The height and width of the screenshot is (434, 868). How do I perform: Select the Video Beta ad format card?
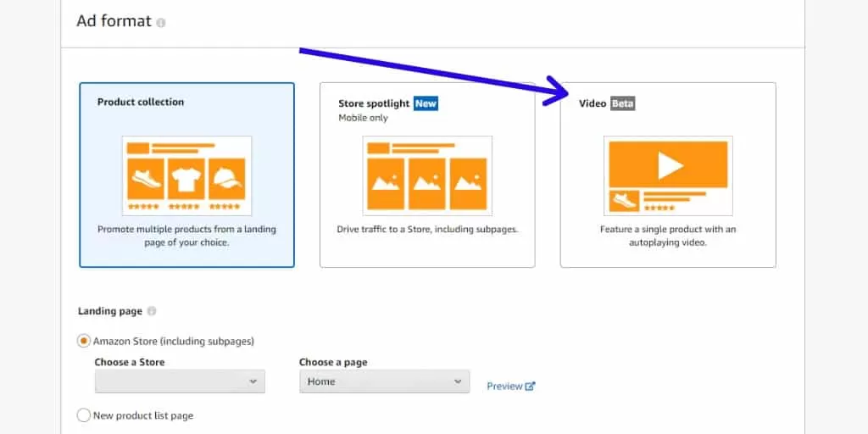(668, 175)
